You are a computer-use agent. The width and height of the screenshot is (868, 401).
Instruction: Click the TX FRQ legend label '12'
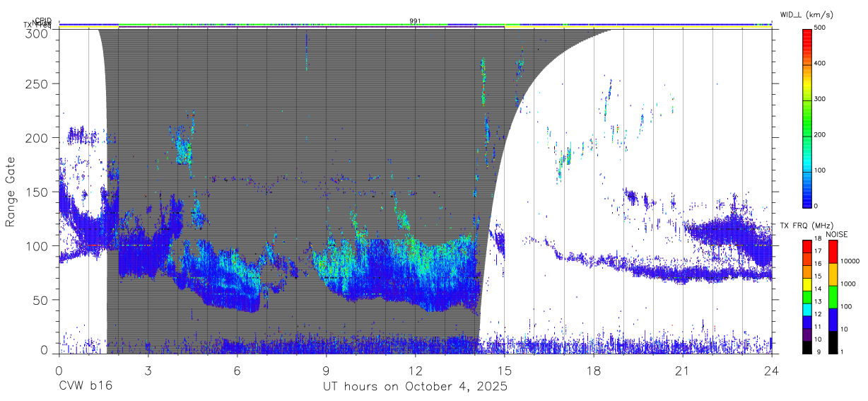[x=819, y=314]
